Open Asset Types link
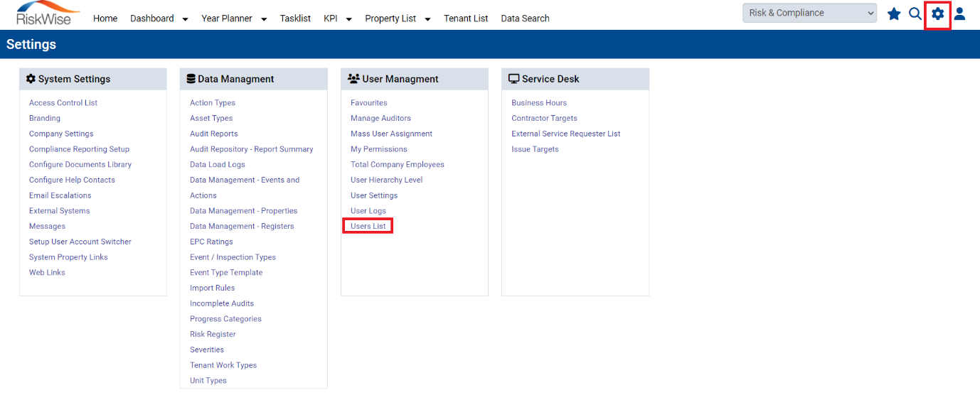Screen dimensions: 980x395 tap(211, 119)
